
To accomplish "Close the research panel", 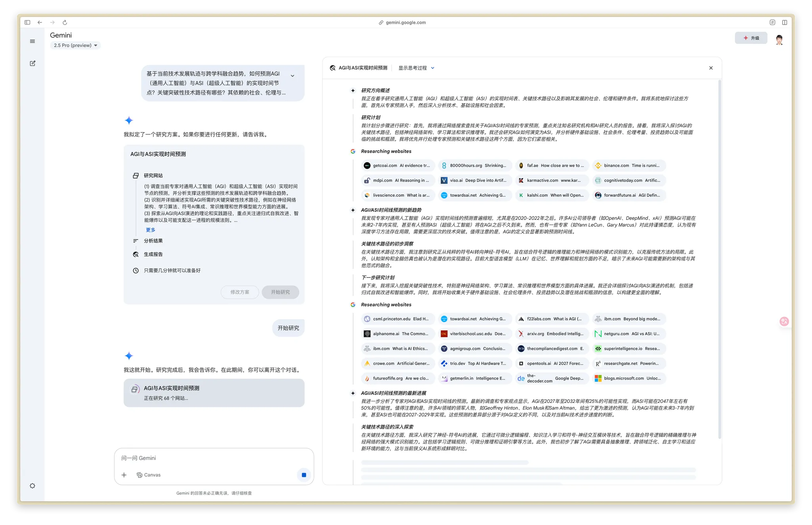I will tap(711, 68).
